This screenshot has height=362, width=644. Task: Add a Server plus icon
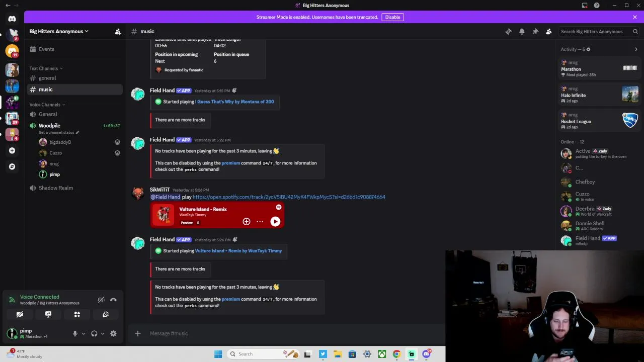click(12, 150)
